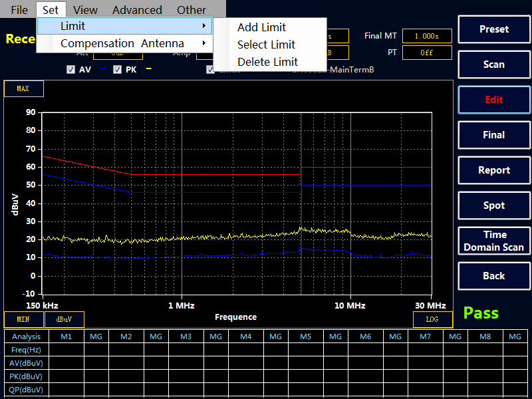This screenshot has height=399, width=532.
Task: Open the Advanced menu
Action: coord(137,10)
